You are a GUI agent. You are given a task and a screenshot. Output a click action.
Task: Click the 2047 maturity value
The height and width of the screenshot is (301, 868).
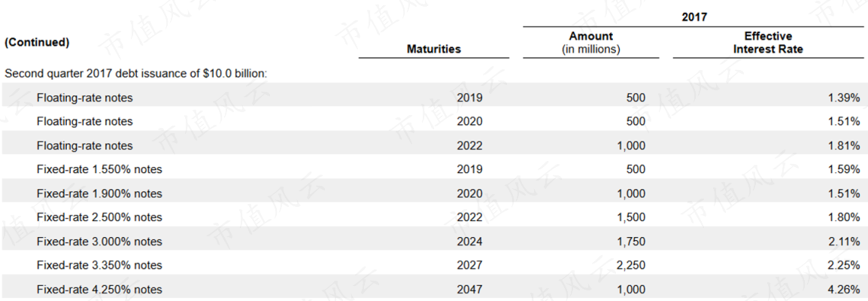point(469,289)
